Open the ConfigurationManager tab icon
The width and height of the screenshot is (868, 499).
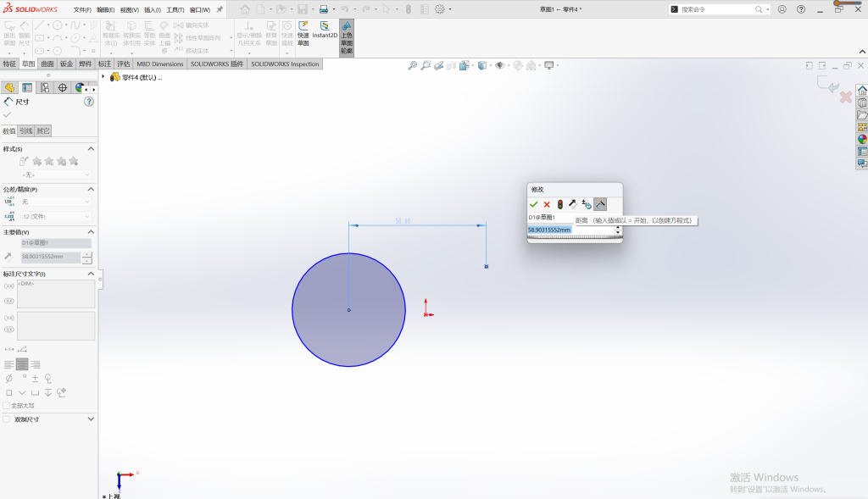(x=45, y=88)
